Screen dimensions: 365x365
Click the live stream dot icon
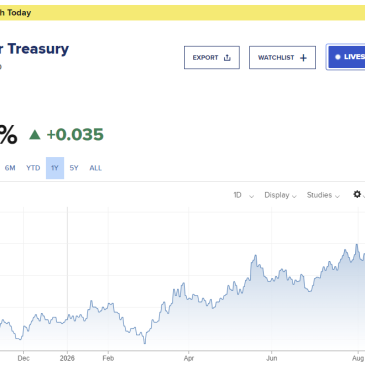tap(338, 57)
